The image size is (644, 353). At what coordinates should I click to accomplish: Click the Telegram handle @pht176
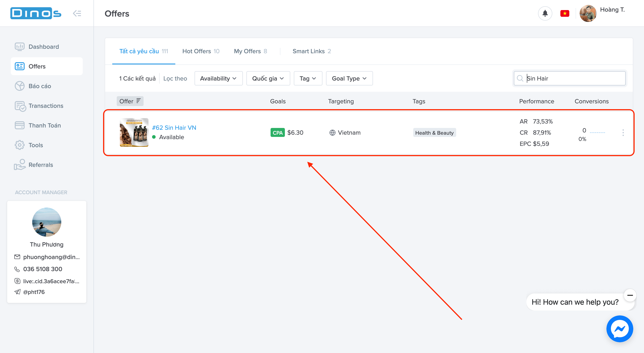coord(34,292)
